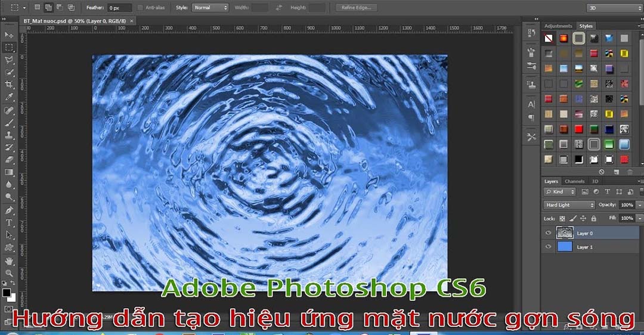Image resolution: width=644 pixels, height=335 pixels.
Task: Hide Layer 1 with its eye icon
Action: click(549, 247)
